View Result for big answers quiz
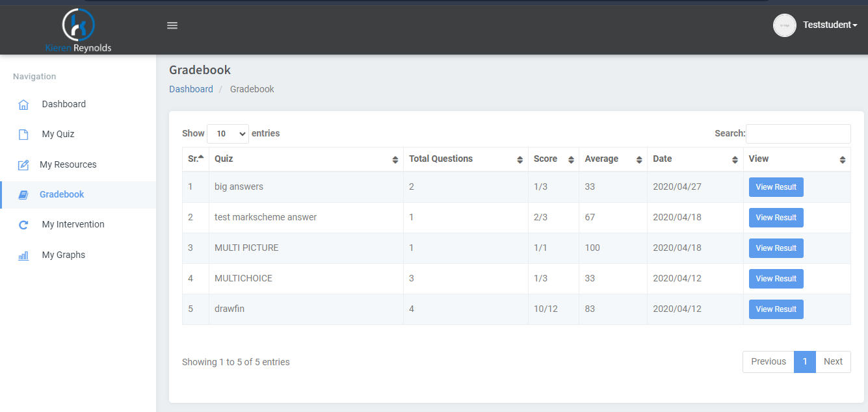The image size is (868, 412). point(776,187)
